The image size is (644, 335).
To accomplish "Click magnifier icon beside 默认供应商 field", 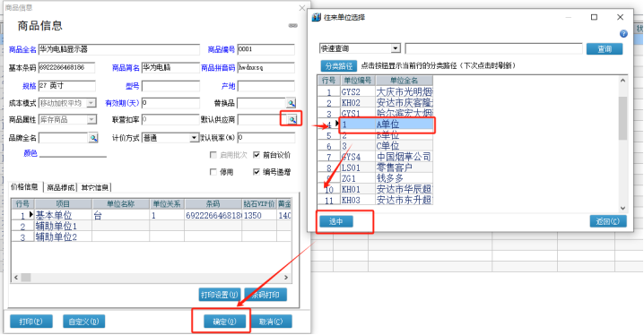I will (x=292, y=119).
